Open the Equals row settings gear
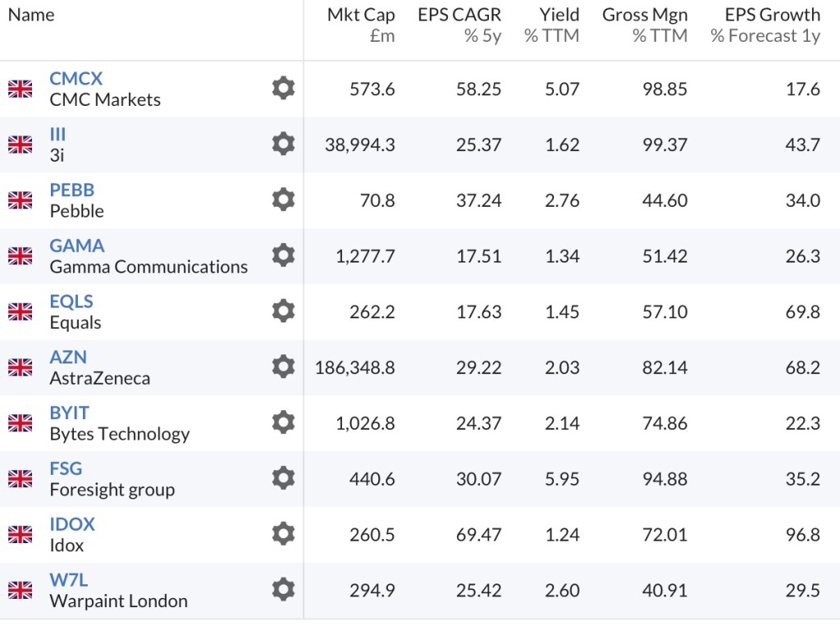The image size is (840, 626). 283,311
